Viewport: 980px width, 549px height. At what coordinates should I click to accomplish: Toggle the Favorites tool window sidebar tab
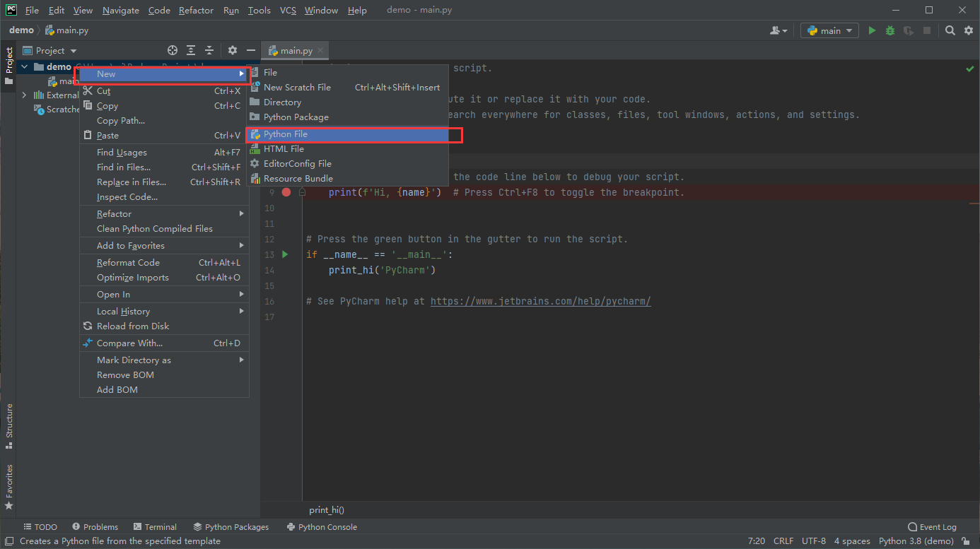pos(8,486)
